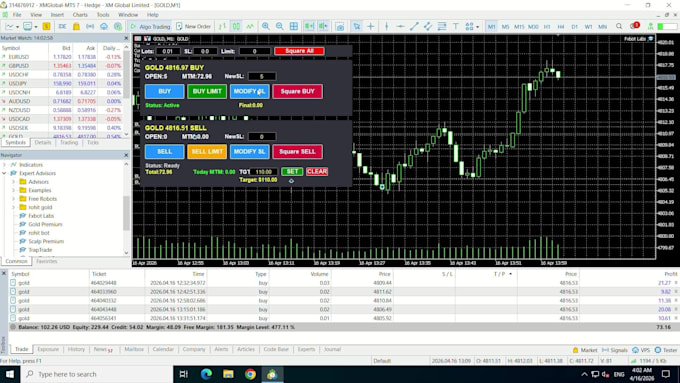Click the search magnifier in toolbar
The width and height of the screenshot is (680, 383).
pos(619,26)
